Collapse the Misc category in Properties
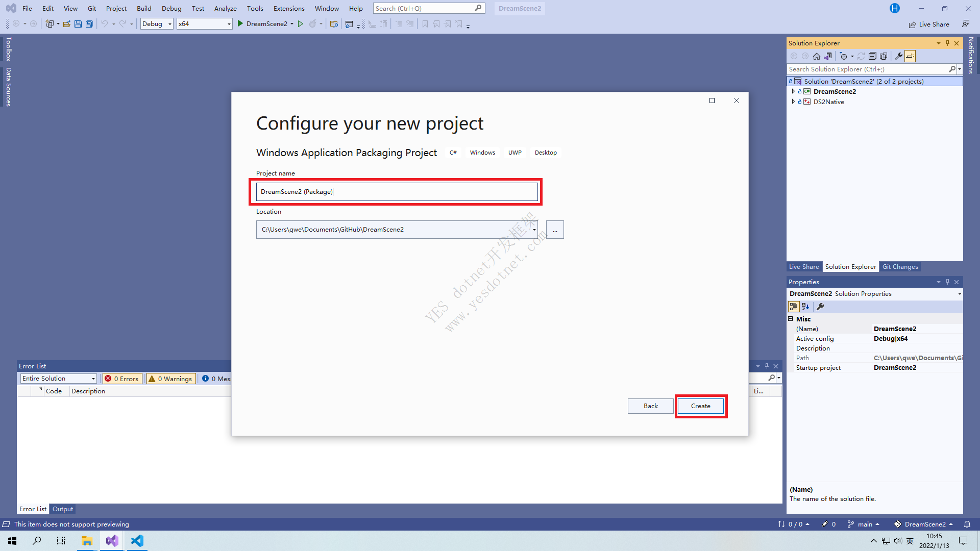Image resolution: width=980 pixels, height=551 pixels. pyautogui.click(x=791, y=319)
